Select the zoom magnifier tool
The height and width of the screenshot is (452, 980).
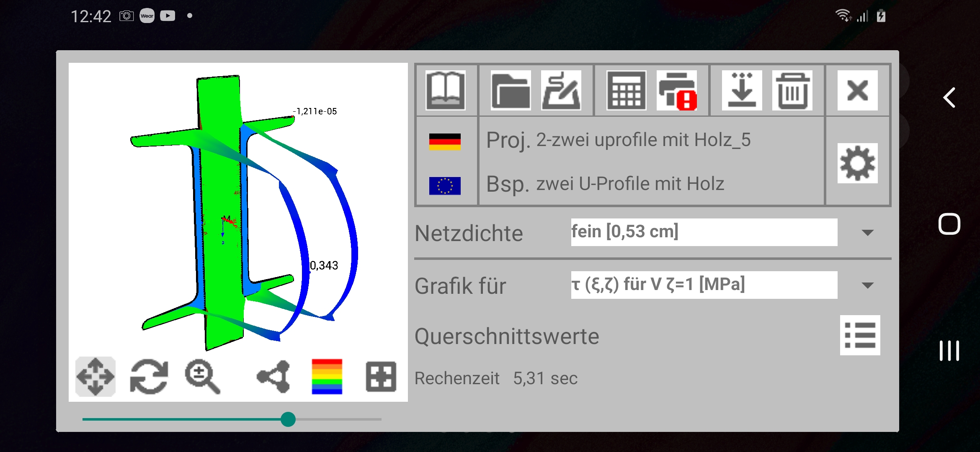pyautogui.click(x=203, y=376)
